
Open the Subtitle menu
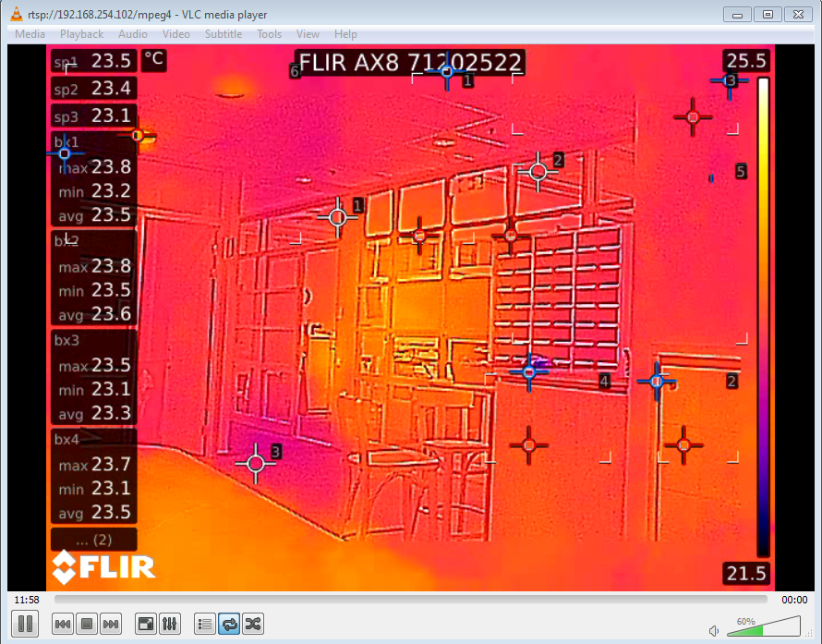[223, 33]
